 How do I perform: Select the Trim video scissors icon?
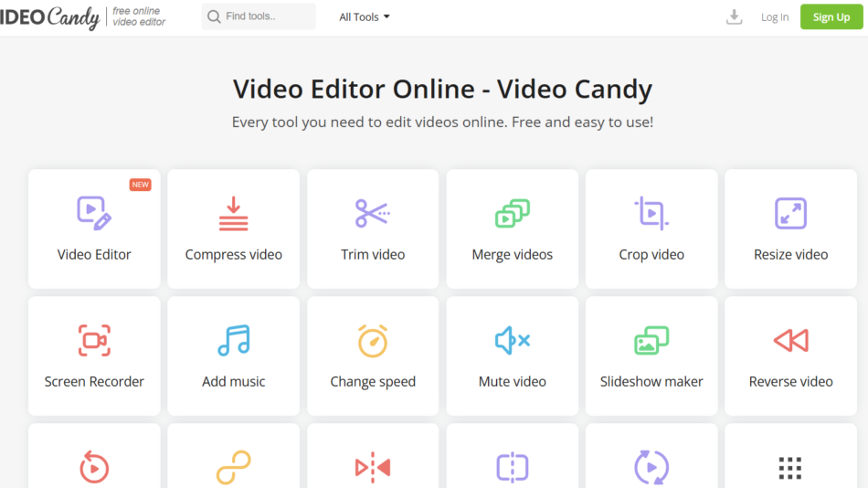pos(373,213)
